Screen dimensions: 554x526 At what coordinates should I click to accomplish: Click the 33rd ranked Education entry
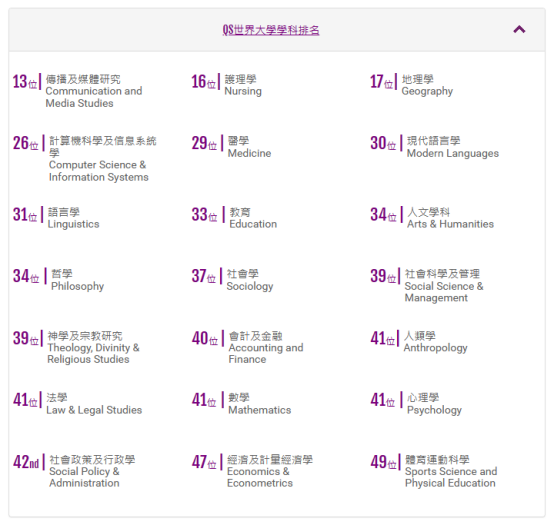[234, 218]
